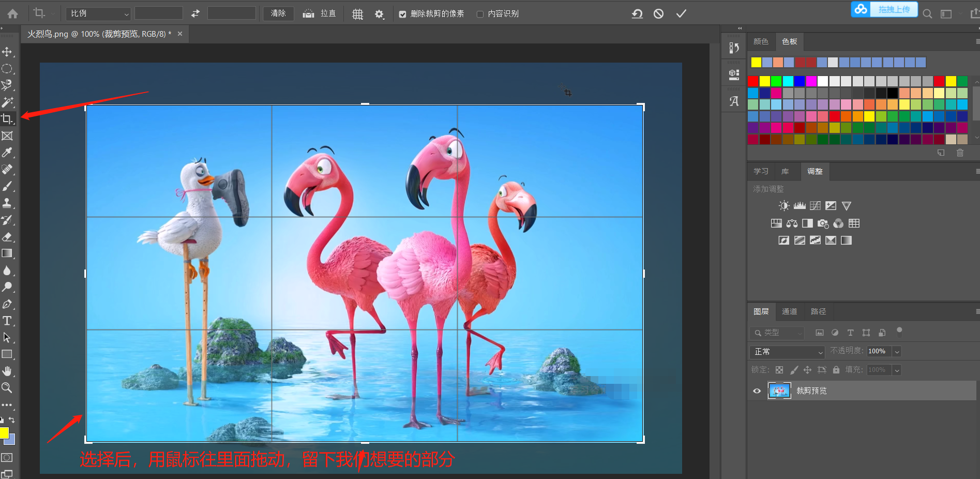This screenshot has height=479, width=980.
Task: Toggle lock all for layer
Action: 836,370
